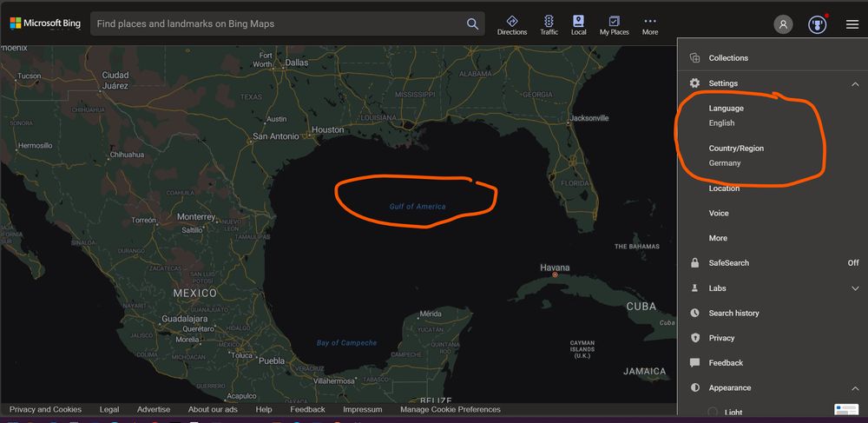Click the JAMAICA country label
This screenshot has height=423, width=868.
pyautogui.click(x=644, y=371)
